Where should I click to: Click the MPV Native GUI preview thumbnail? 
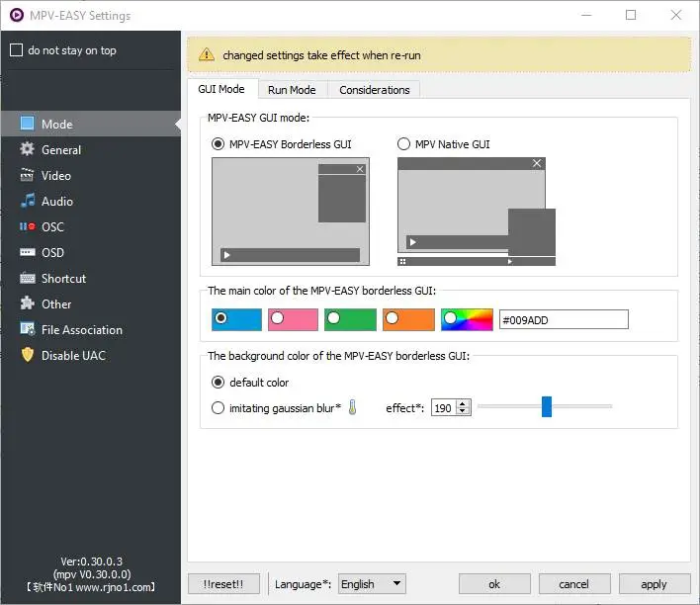tap(477, 212)
